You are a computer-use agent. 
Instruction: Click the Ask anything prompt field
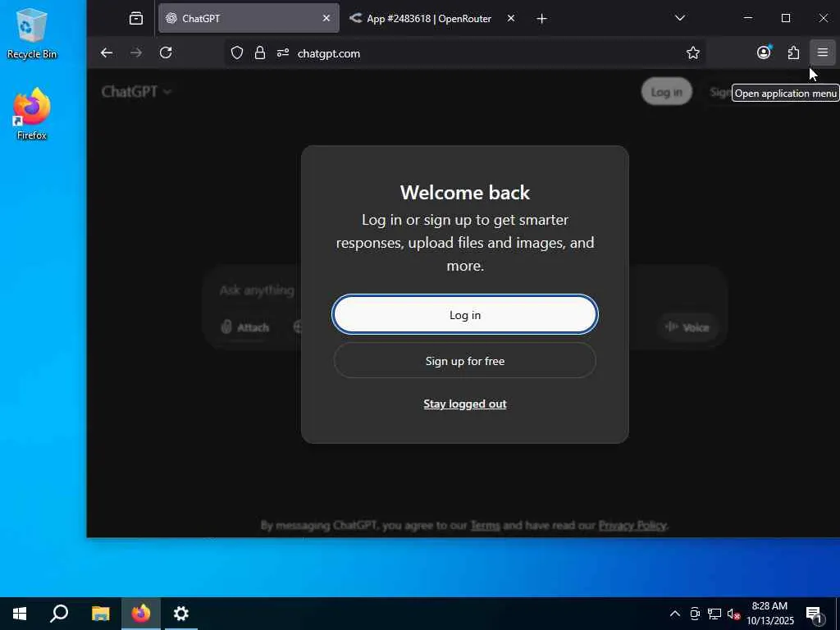[x=257, y=290]
